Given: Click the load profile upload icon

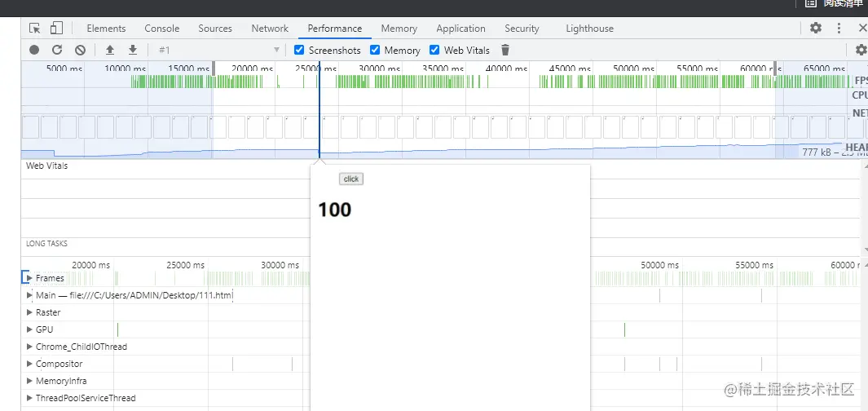Looking at the screenshot, I should pos(109,50).
